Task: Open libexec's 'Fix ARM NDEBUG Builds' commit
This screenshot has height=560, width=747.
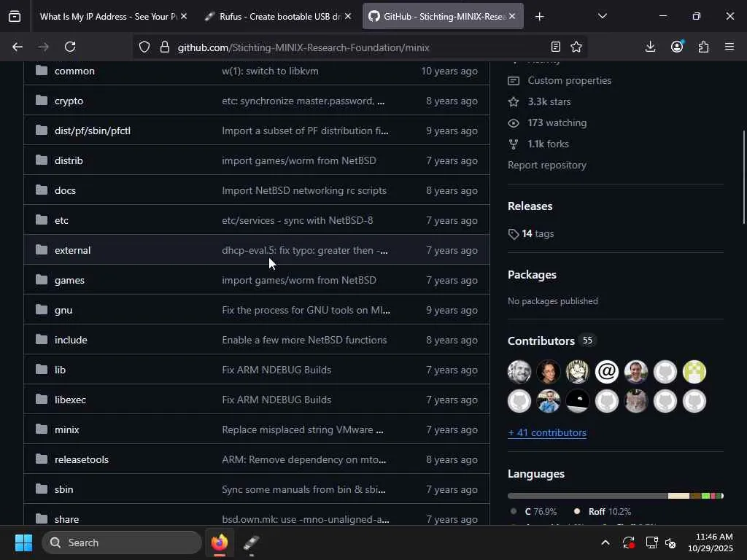Action: [x=276, y=400]
